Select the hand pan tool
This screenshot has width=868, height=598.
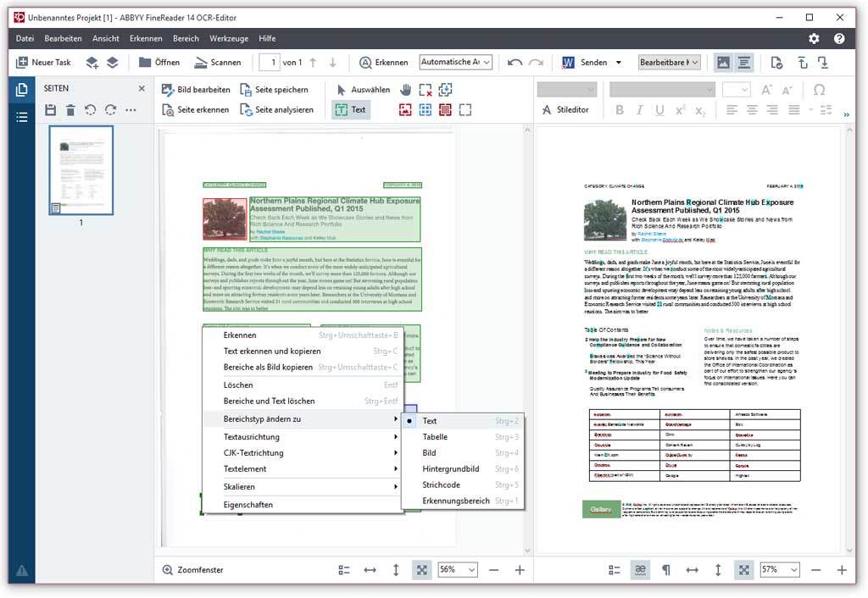pos(406,90)
